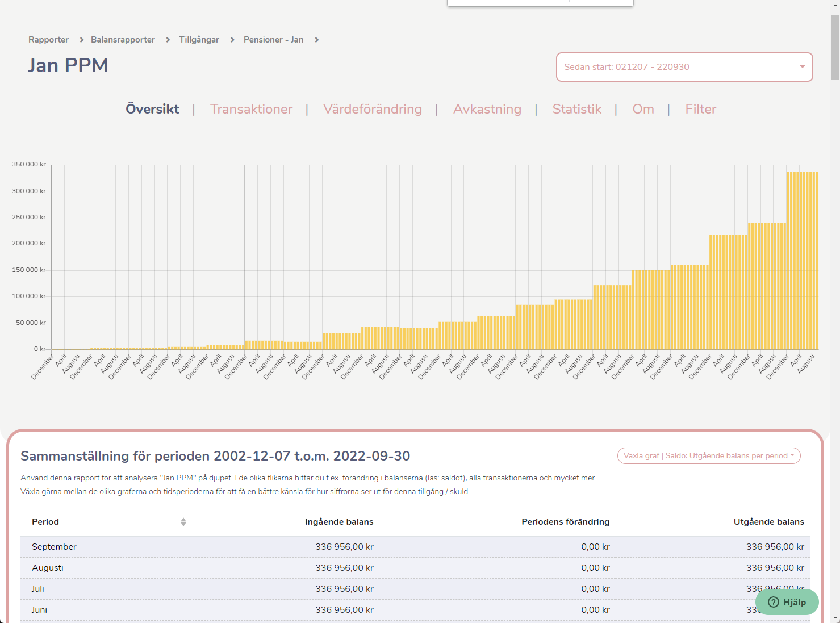
Task: Click the Periodens förändring column header
Action: 565,522
